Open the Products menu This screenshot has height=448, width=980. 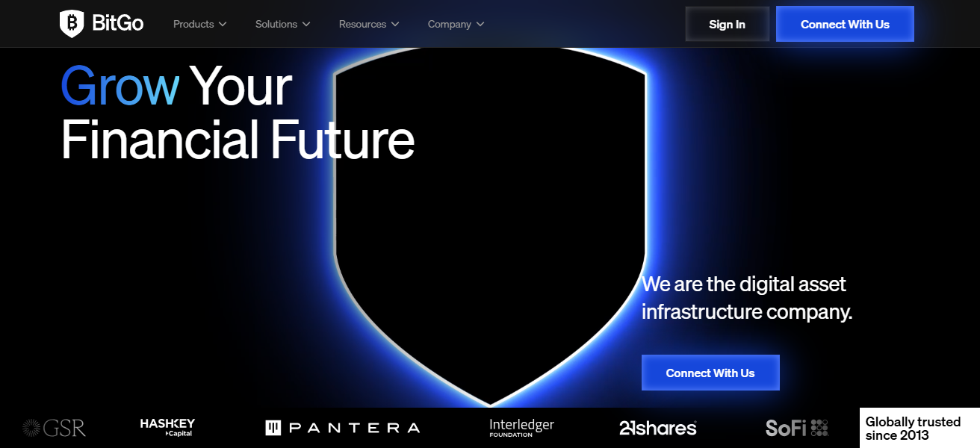point(193,25)
